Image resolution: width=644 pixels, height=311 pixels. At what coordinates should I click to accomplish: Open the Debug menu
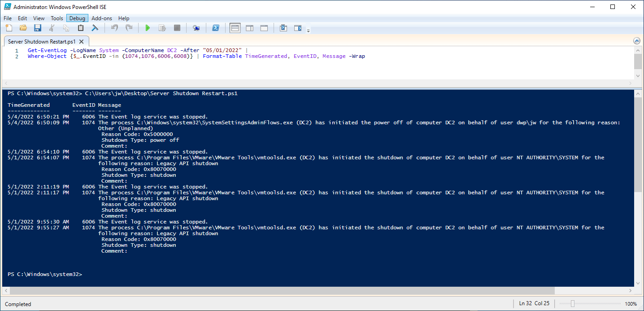[77, 18]
